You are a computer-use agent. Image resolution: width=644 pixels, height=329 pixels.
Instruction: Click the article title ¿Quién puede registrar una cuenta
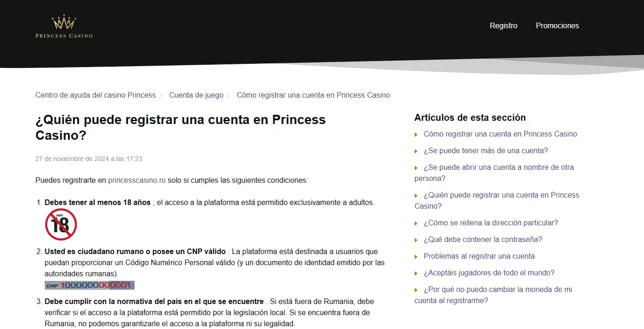181,127
